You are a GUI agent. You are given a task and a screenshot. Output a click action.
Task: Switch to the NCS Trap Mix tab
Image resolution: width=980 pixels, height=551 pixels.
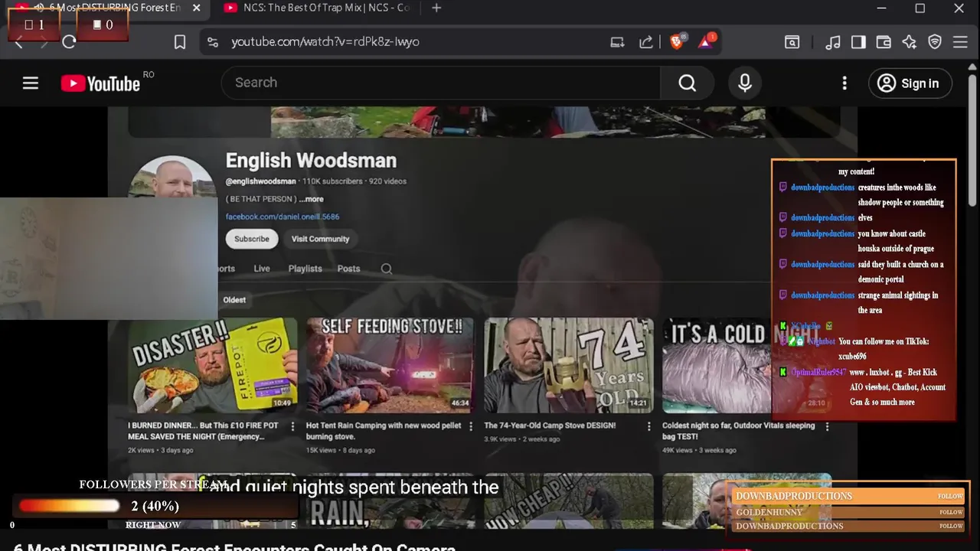coord(318,8)
